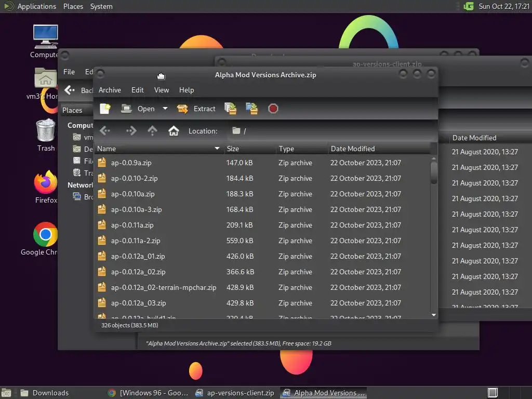Screen dimensions: 532x399
Task: Click the clock showing Sun Oct 22
Action: (x=504, y=6)
